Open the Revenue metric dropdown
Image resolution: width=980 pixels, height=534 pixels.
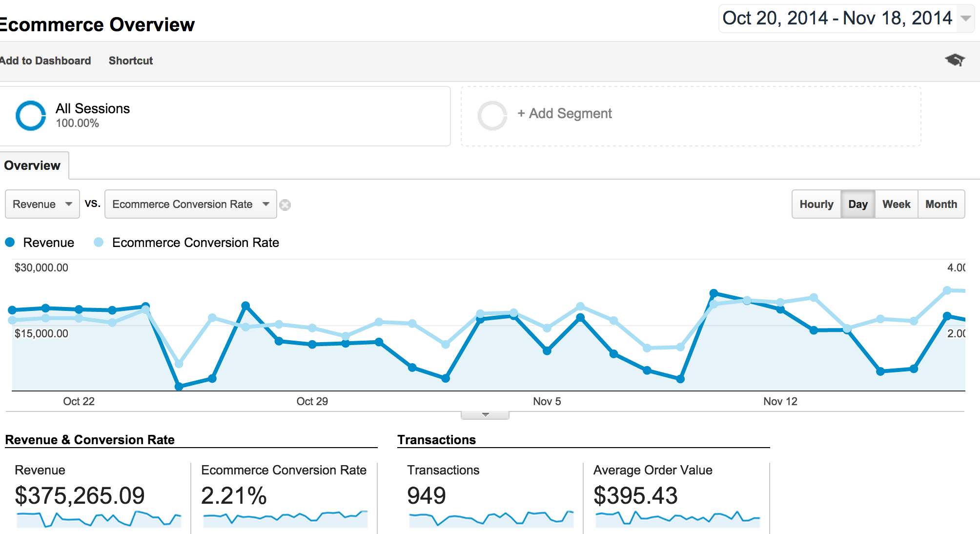42,204
